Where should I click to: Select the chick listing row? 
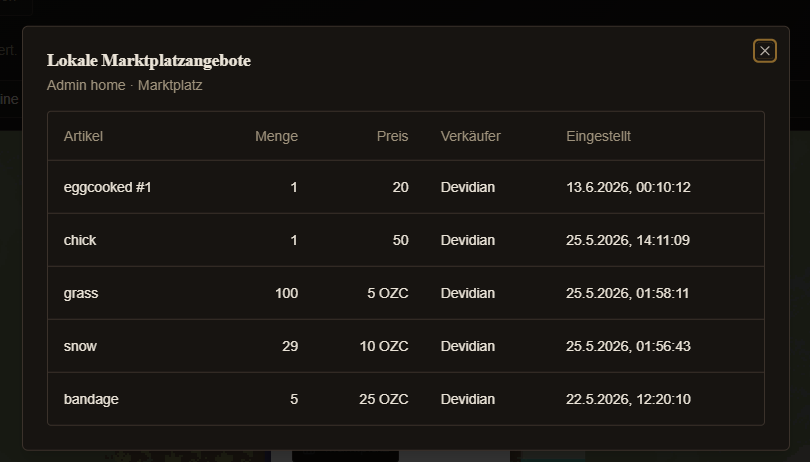point(406,240)
